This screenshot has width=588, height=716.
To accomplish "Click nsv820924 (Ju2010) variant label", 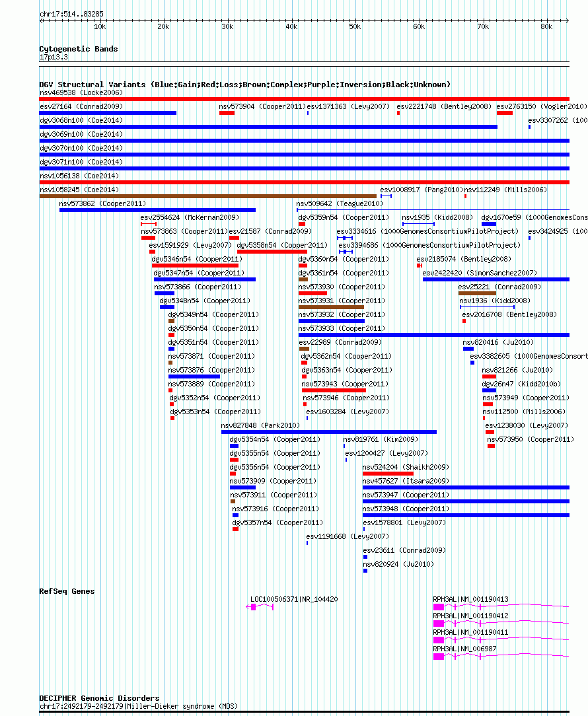I will click(398, 564).
